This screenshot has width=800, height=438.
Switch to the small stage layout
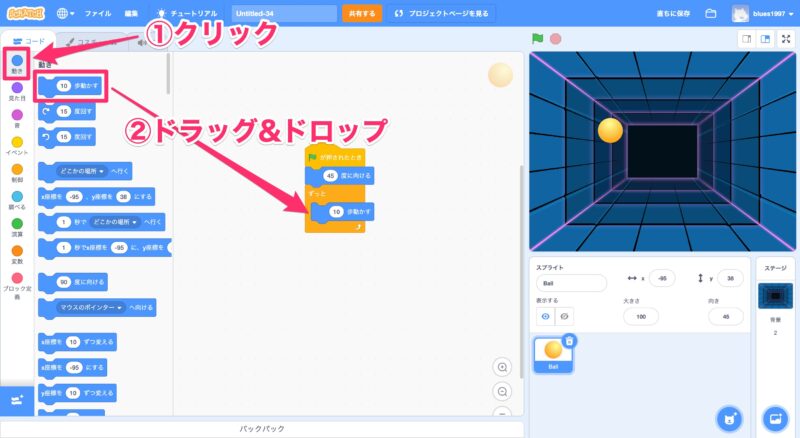[745, 39]
